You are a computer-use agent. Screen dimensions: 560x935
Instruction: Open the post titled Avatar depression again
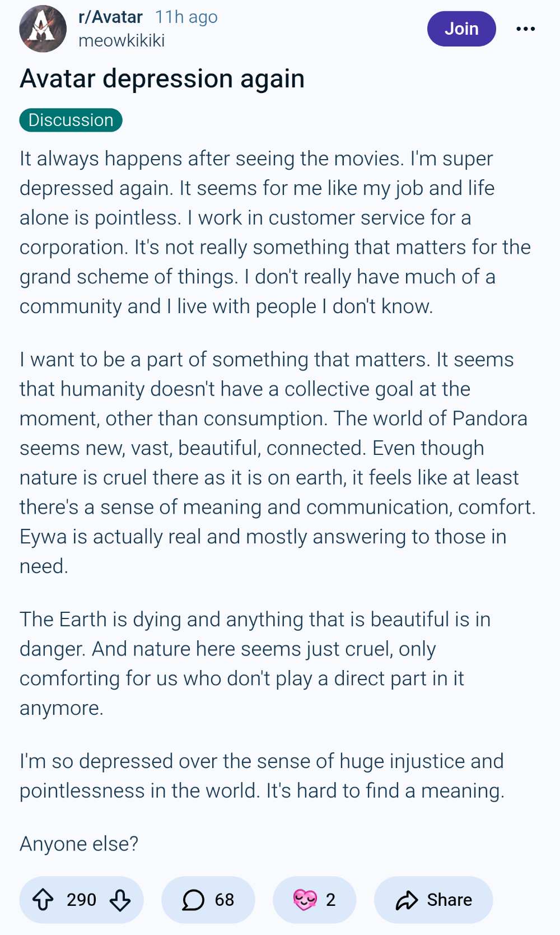tap(162, 78)
